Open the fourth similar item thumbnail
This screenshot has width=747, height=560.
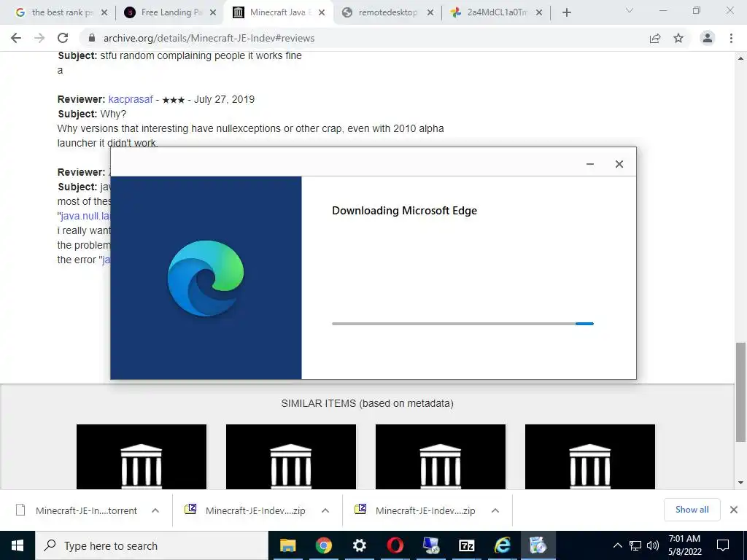(590, 456)
